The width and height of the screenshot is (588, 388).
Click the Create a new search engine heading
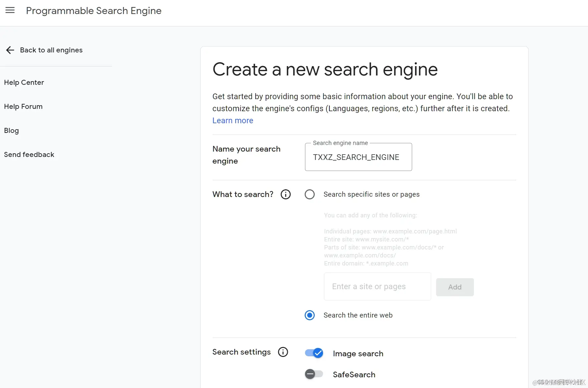click(325, 69)
